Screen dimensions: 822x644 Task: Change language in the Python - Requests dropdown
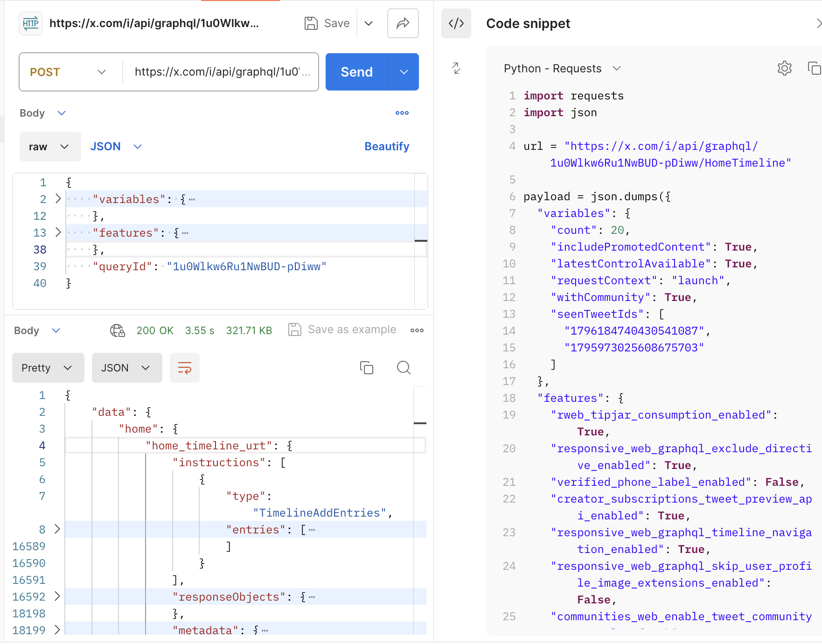(561, 68)
